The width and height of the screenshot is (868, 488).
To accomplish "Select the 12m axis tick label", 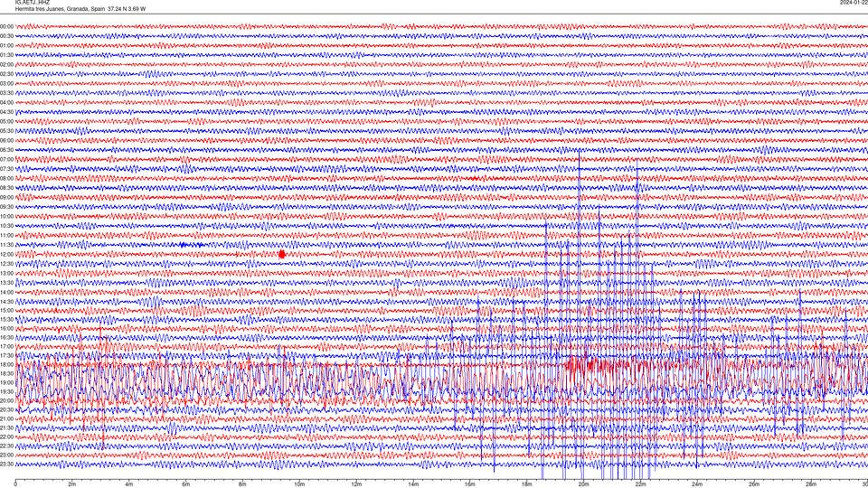I will [x=356, y=484].
